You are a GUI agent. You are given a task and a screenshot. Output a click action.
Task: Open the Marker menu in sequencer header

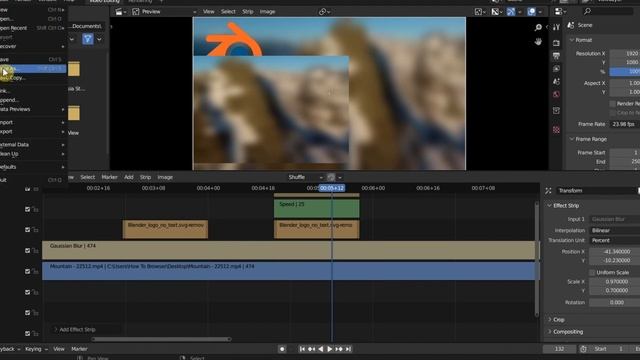click(x=109, y=177)
